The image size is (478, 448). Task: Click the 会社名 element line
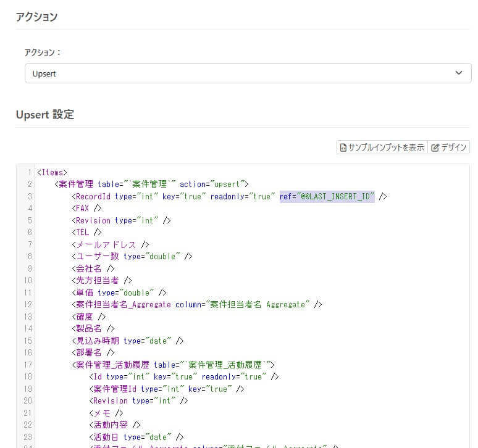[x=93, y=268]
